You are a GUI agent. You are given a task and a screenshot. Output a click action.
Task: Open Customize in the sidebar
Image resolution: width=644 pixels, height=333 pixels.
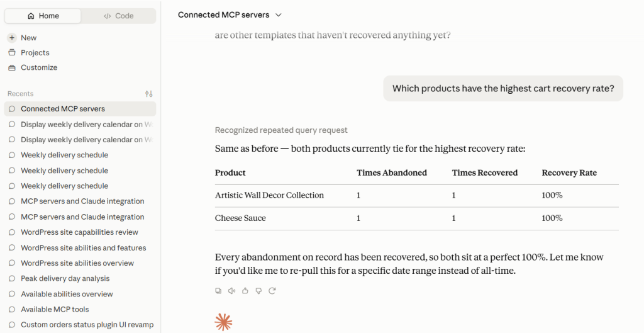(33, 67)
